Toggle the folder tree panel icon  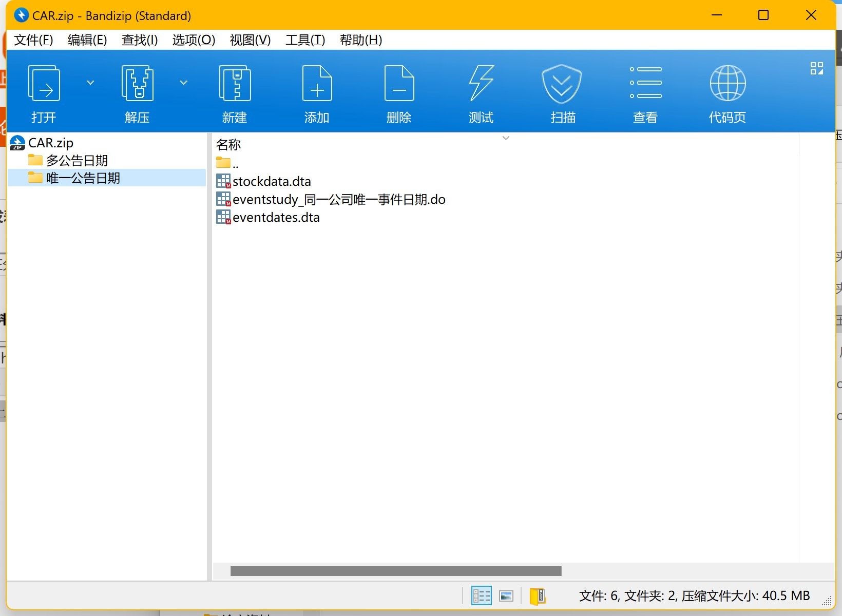point(537,596)
